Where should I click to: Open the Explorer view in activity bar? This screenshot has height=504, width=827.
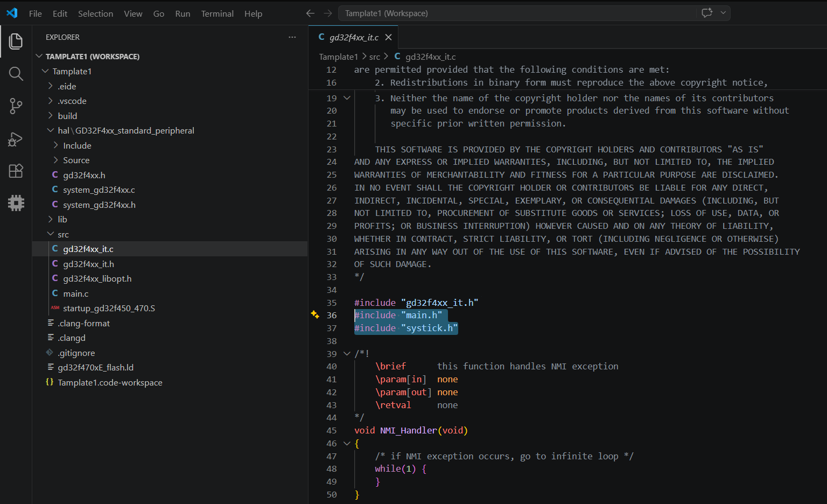pyautogui.click(x=16, y=41)
